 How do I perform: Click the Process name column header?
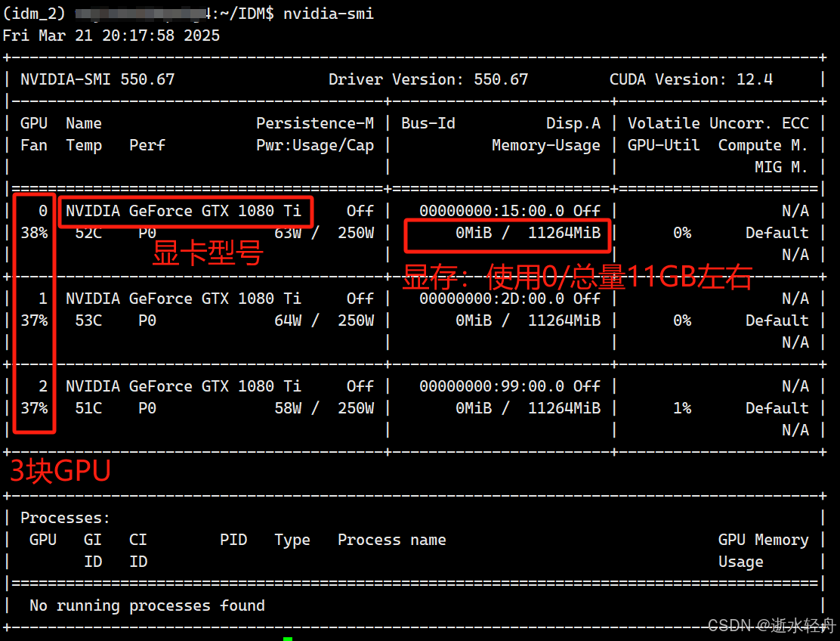click(x=391, y=540)
